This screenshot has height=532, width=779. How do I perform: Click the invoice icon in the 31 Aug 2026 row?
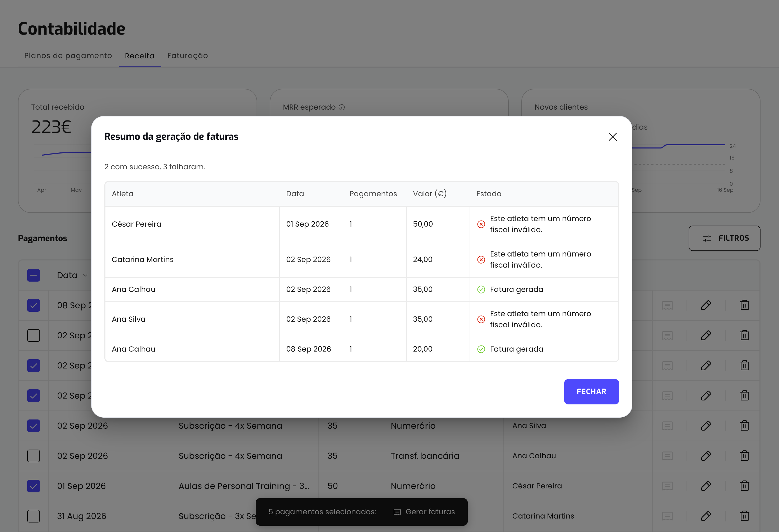point(667,516)
